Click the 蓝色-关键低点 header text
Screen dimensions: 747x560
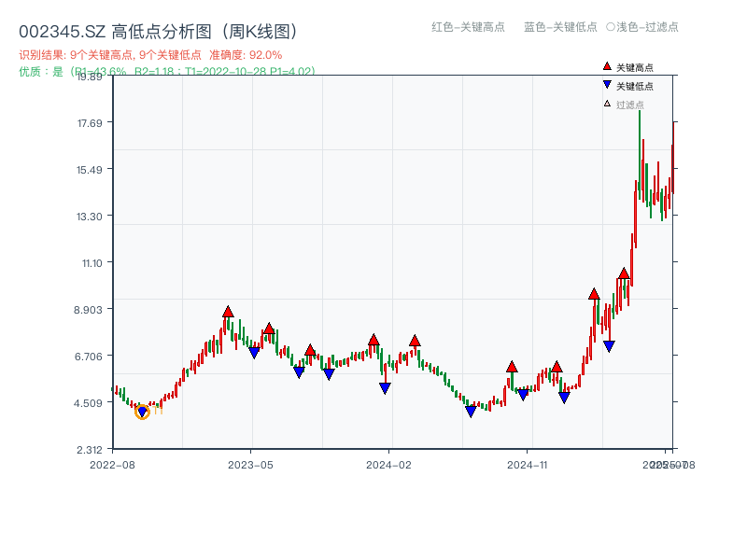[560, 27]
